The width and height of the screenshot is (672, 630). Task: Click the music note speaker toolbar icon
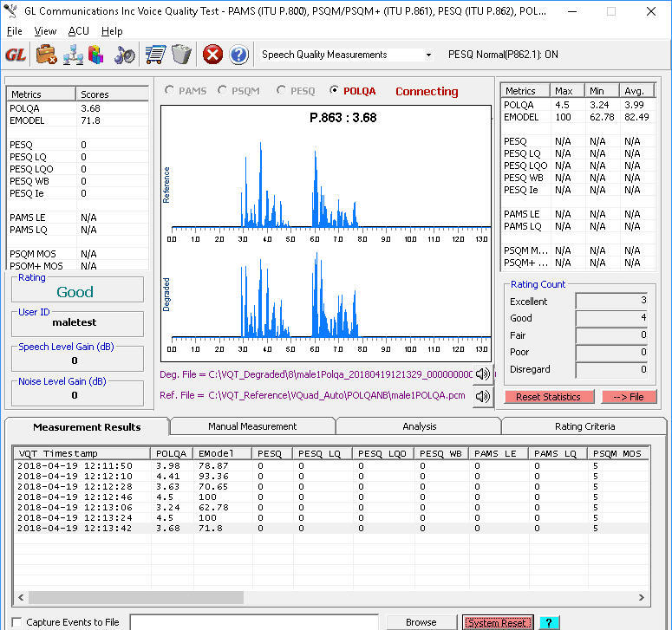click(x=124, y=55)
